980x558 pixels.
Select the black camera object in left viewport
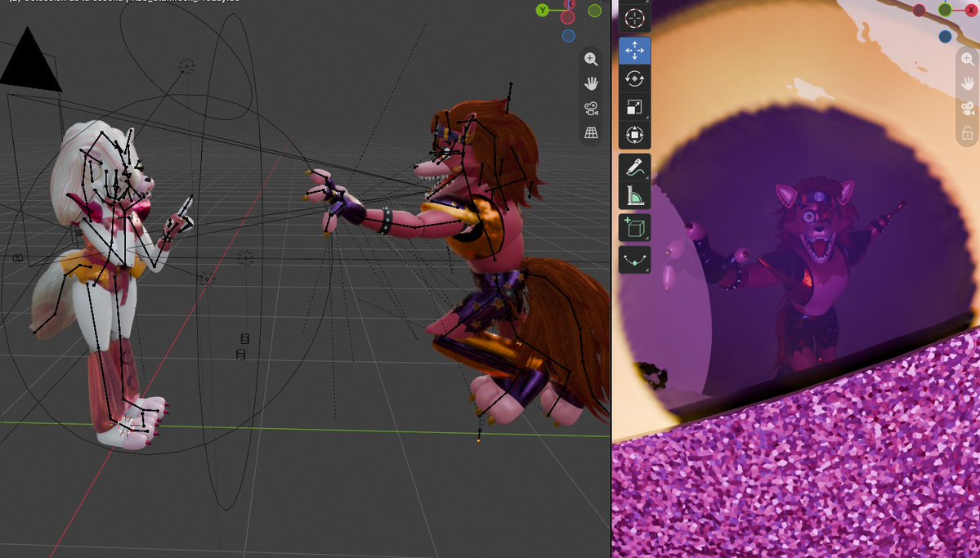tap(29, 61)
